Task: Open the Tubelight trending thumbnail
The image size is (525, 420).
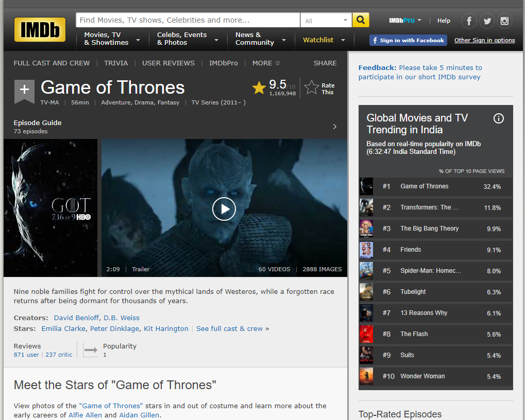Action: point(366,292)
